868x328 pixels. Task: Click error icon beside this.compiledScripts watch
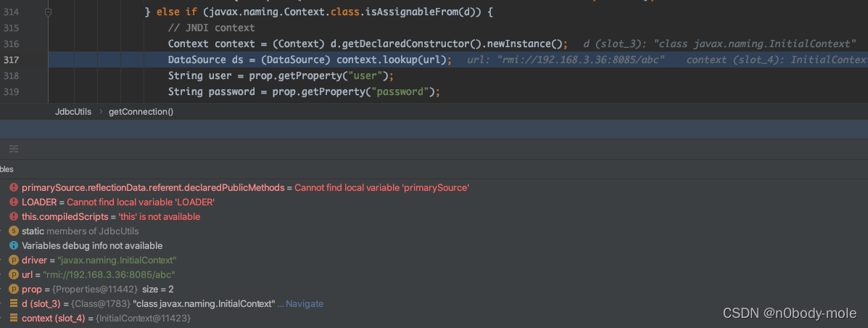pyautogui.click(x=14, y=217)
